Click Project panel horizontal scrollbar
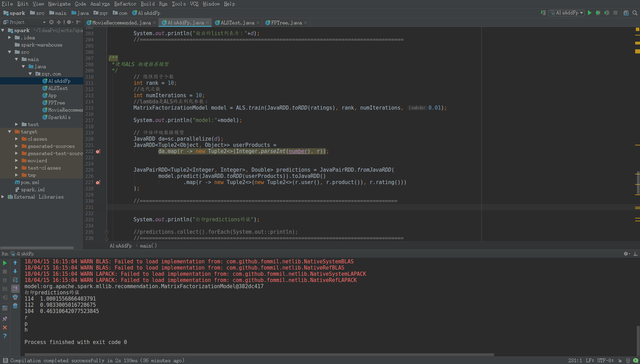640x364 pixels. 37,247
